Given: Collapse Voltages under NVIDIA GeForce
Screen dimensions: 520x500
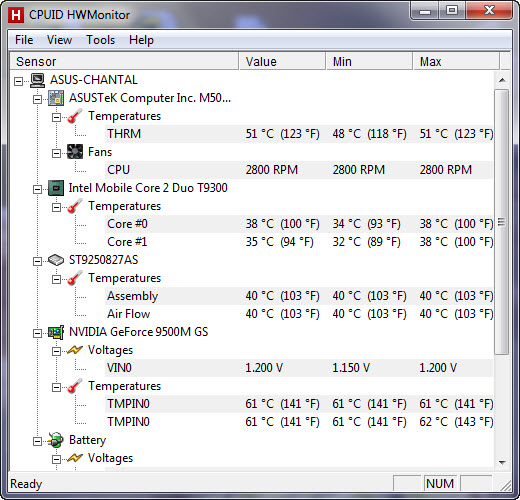Looking at the screenshot, I should 57,351.
